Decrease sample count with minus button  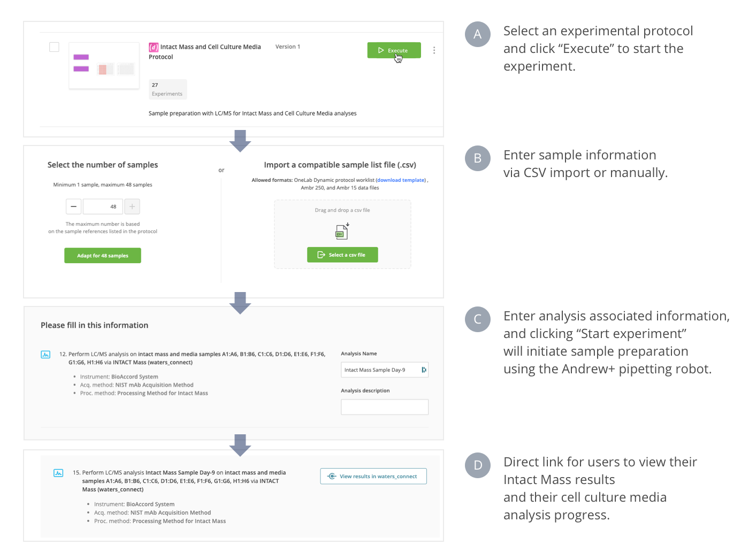point(74,206)
